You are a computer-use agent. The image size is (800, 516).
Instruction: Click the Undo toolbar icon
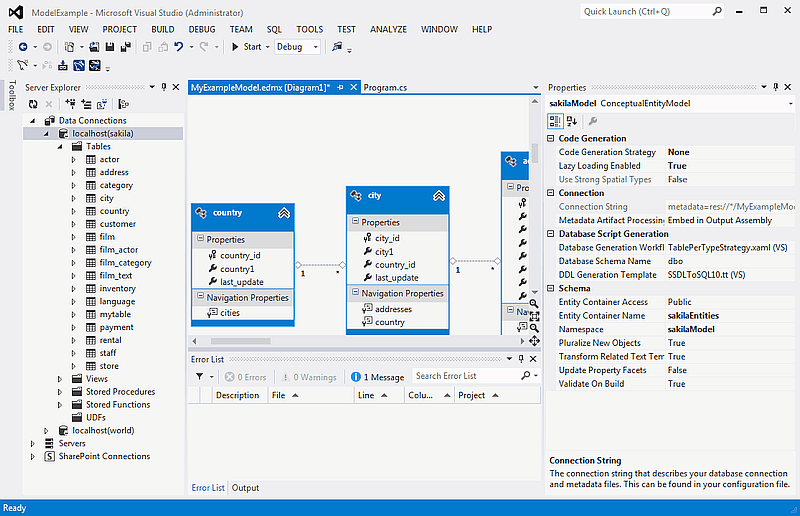point(179,47)
